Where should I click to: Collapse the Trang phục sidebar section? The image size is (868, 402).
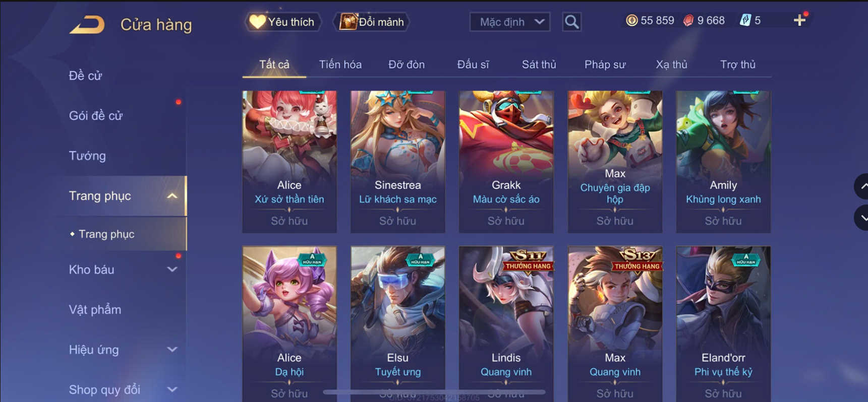(x=172, y=196)
